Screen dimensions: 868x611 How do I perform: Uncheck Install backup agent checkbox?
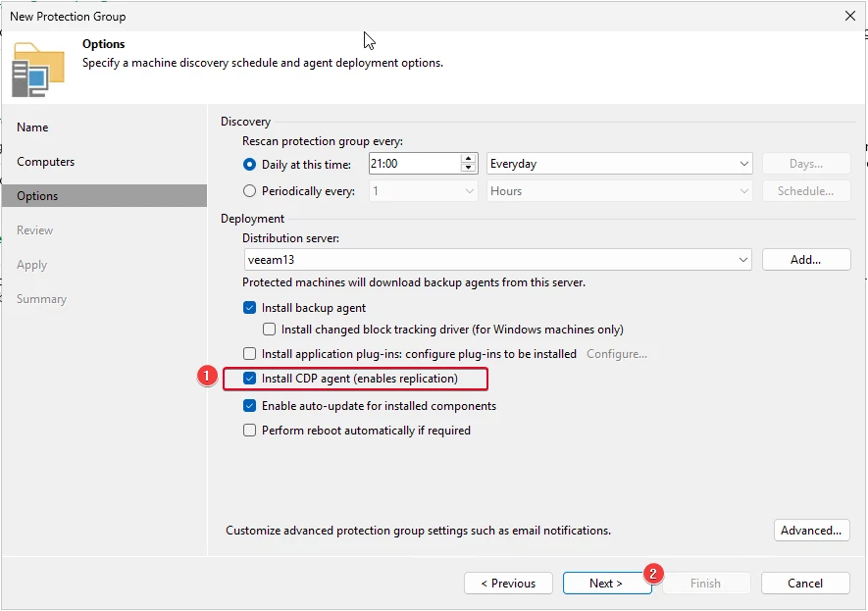click(250, 308)
